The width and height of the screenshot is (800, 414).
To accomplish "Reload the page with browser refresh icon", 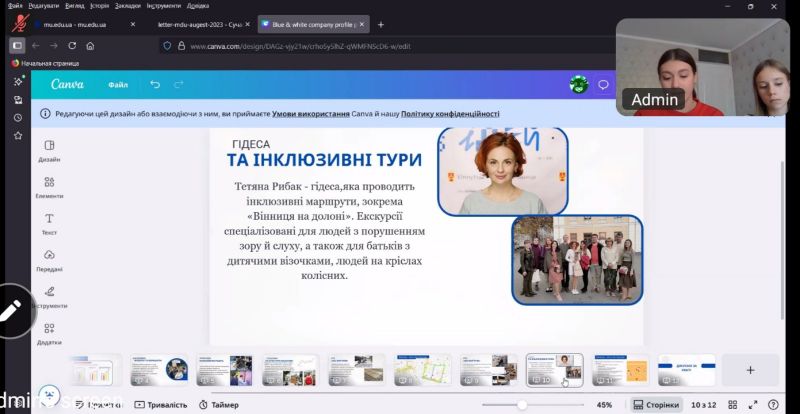I will click(x=72, y=46).
